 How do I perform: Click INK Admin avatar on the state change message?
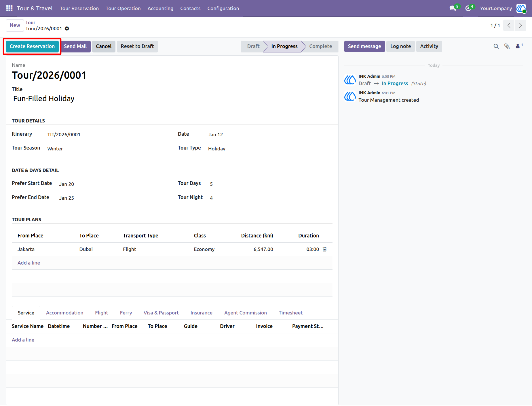pyautogui.click(x=350, y=80)
